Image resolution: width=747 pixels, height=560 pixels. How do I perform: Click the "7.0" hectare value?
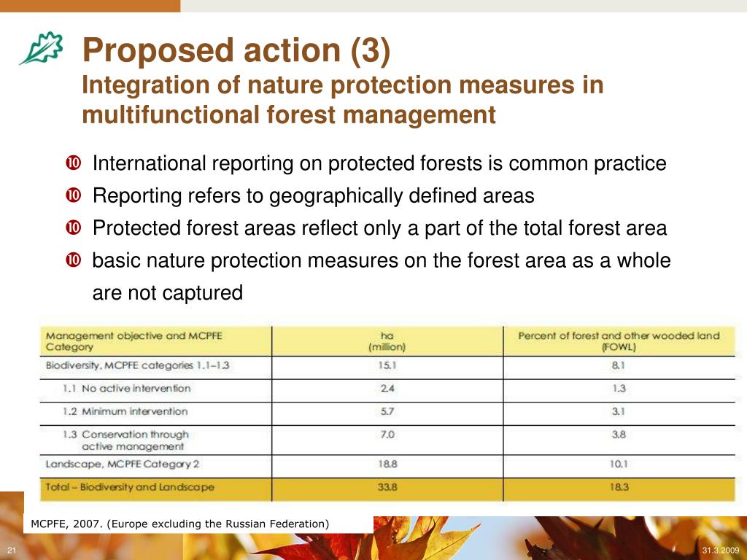[387, 435]
